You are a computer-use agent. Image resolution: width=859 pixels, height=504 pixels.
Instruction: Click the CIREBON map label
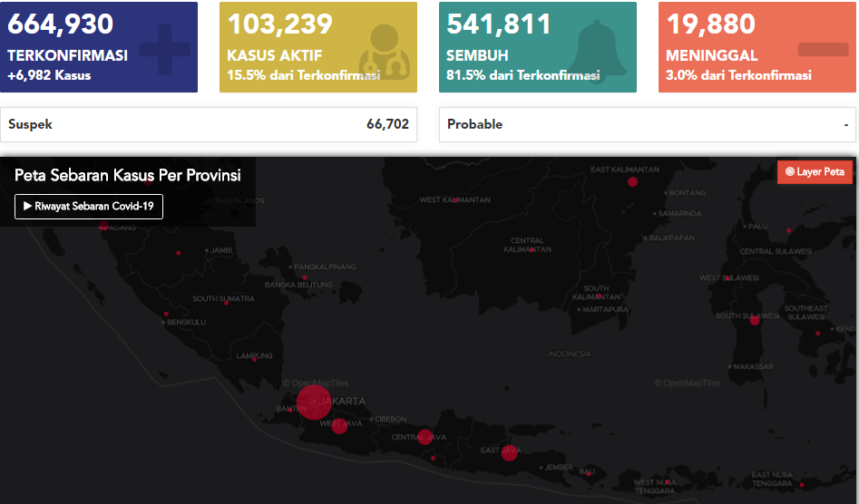391,419
